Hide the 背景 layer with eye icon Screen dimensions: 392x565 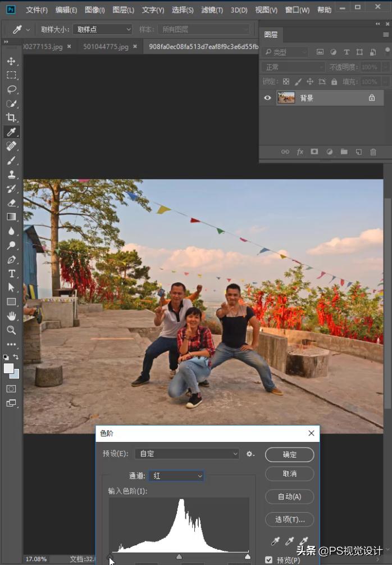point(267,98)
